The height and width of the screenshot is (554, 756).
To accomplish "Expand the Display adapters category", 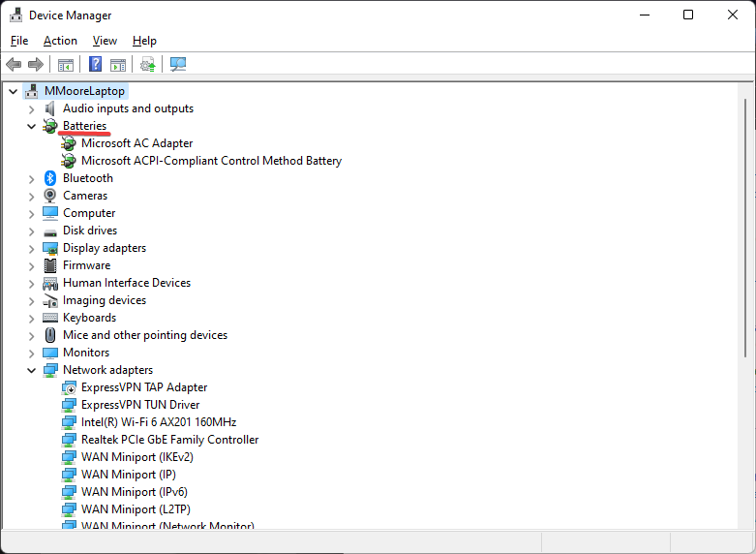I will pyautogui.click(x=31, y=249).
